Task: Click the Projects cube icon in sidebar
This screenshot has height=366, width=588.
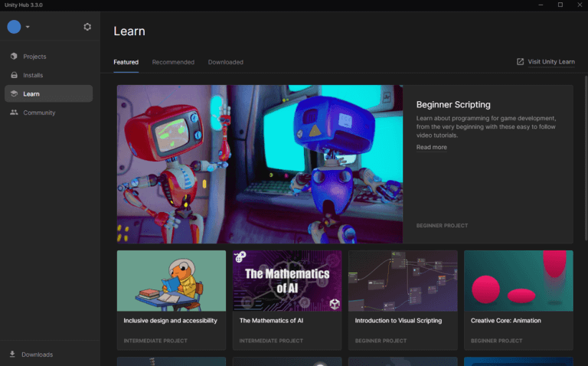Action: pyautogui.click(x=14, y=57)
